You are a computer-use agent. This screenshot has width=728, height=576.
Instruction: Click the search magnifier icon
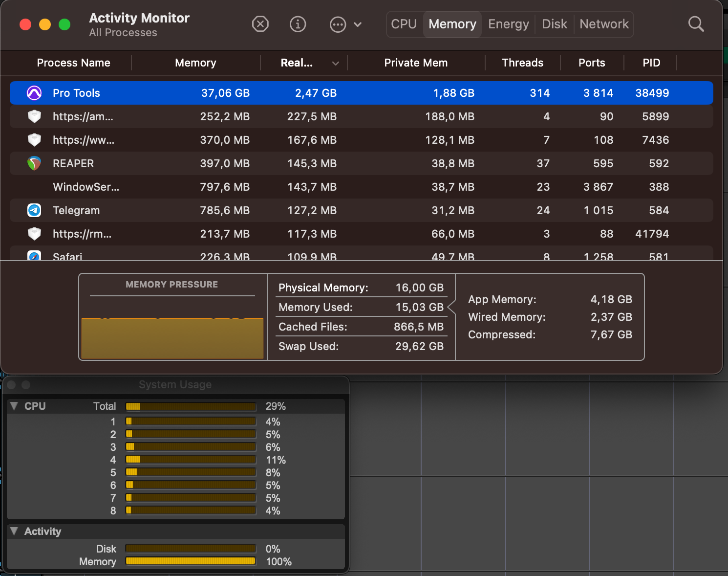(696, 24)
